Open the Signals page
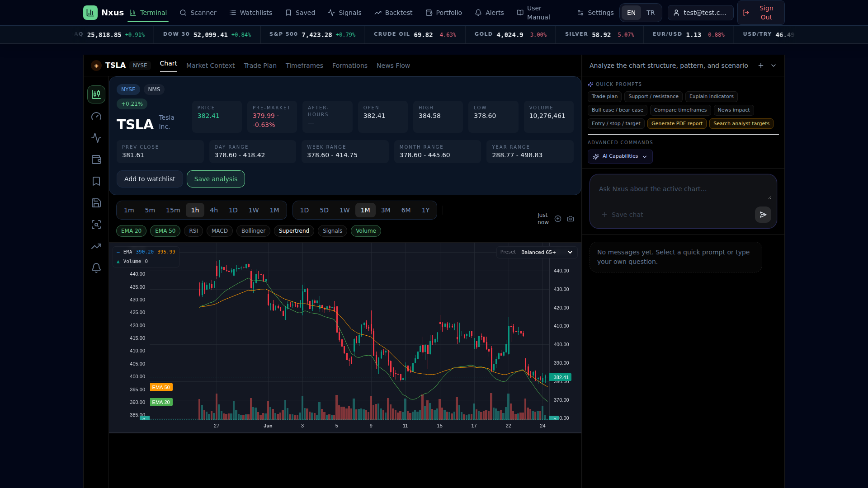 click(344, 13)
